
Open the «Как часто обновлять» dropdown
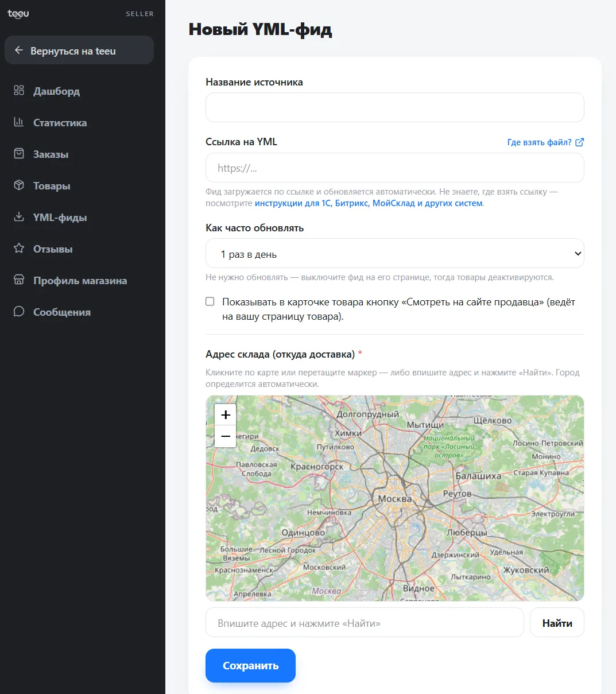(395, 254)
